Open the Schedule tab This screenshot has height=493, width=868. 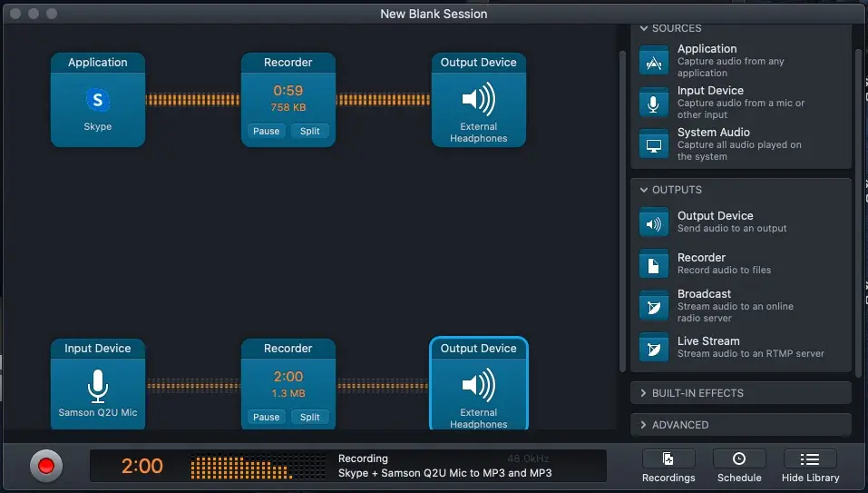tap(739, 467)
